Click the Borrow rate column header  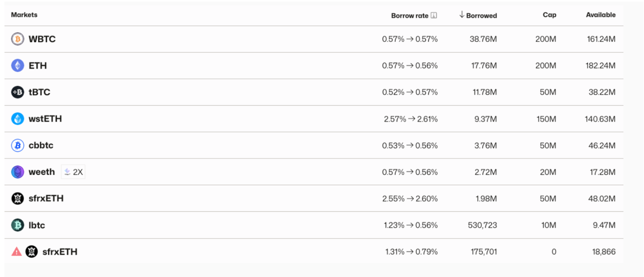tap(409, 15)
